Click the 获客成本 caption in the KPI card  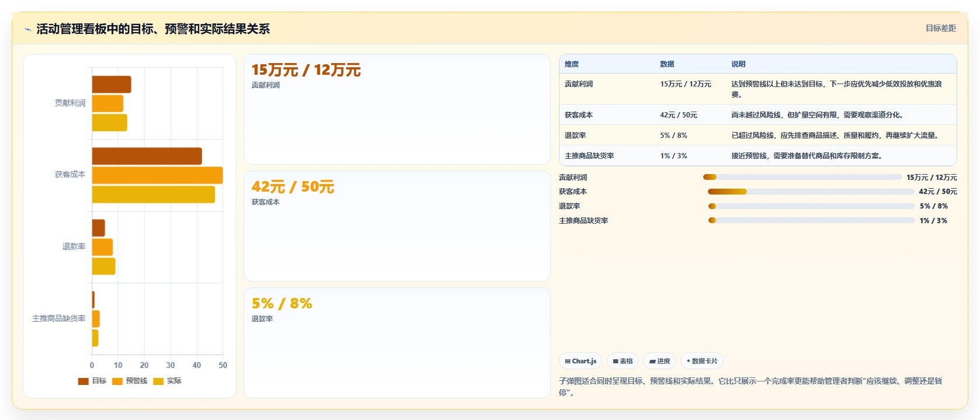point(266,202)
